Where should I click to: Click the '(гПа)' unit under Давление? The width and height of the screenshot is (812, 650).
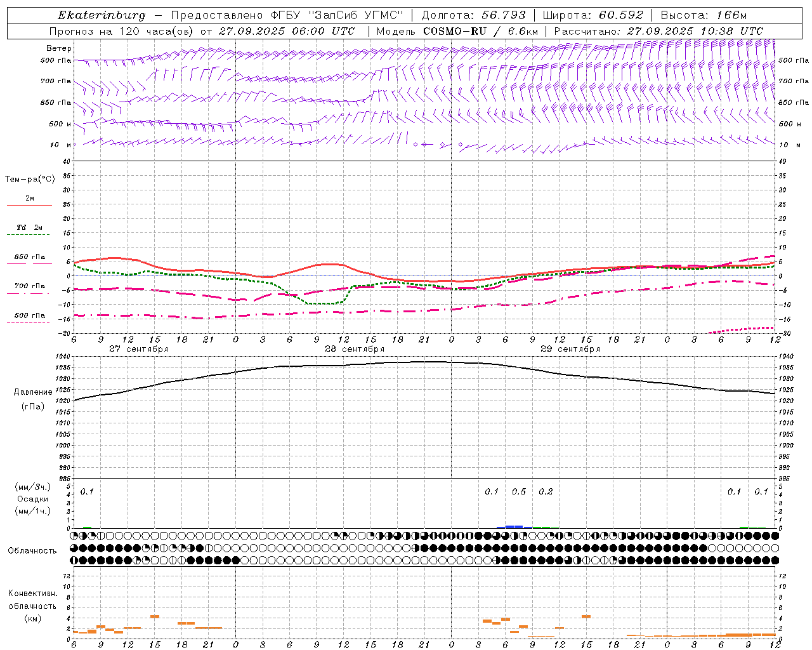pyautogui.click(x=32, y=407)
